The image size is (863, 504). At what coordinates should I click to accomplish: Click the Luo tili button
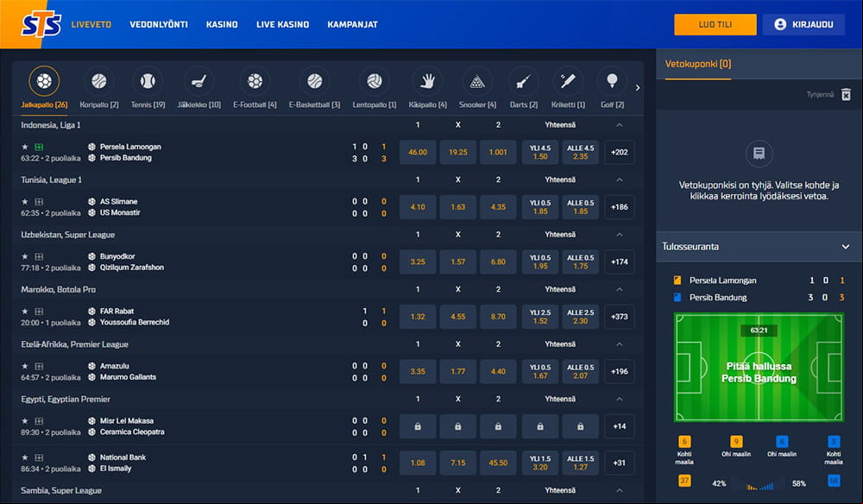[x=715, y=25]
